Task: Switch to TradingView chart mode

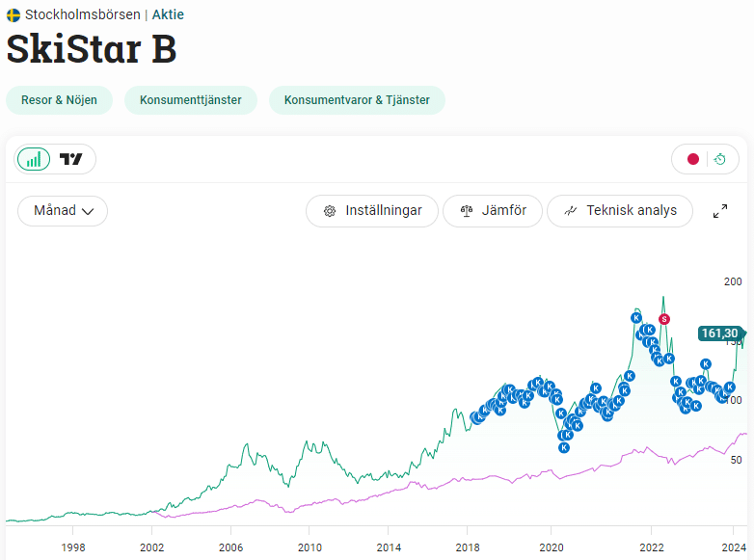Action: click(x=70, y=159)
